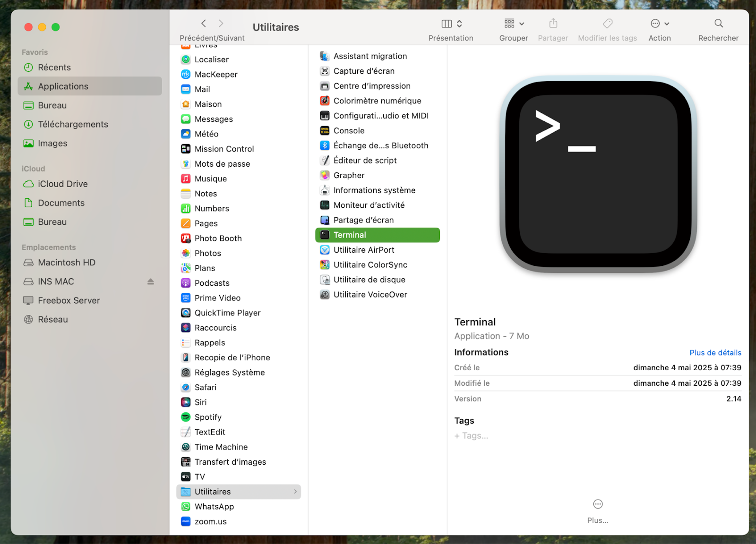Open Modifier les tags icon
The width and height of the screenshot is (756, 544).
(x=607, y=23)
